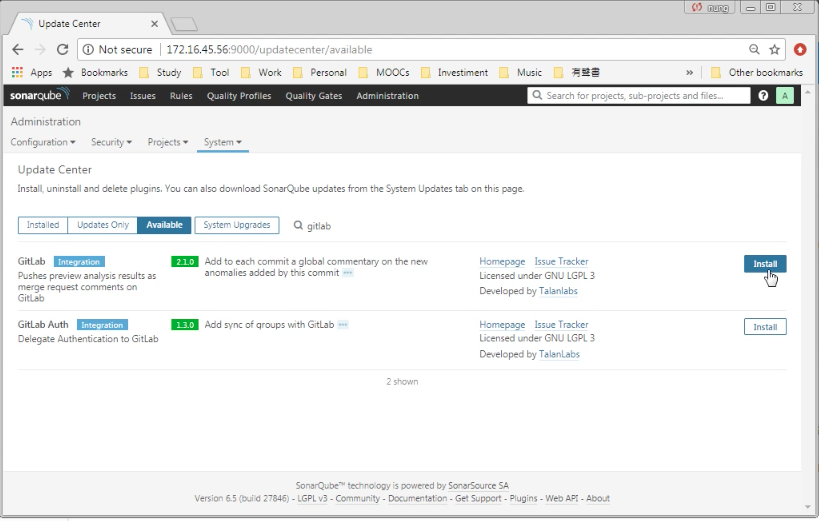819x521 pixels.
Task: Open the Tool bookmarks folder
Action: click(x=211, y=73)
